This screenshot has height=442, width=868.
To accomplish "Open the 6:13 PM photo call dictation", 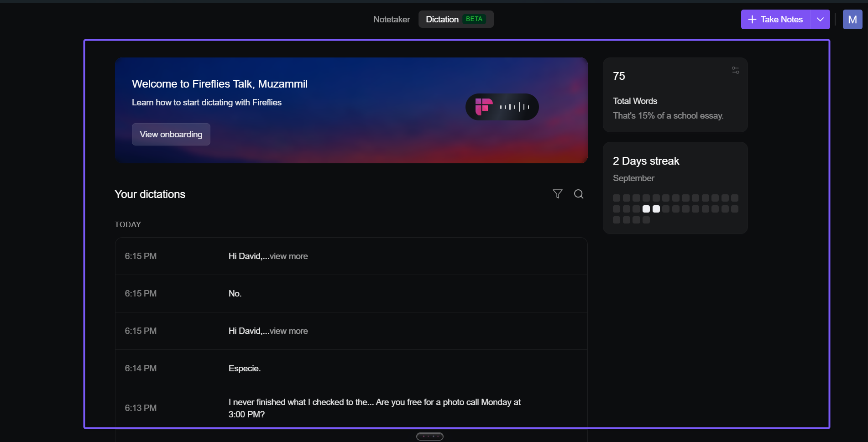I will pos(351,408).
